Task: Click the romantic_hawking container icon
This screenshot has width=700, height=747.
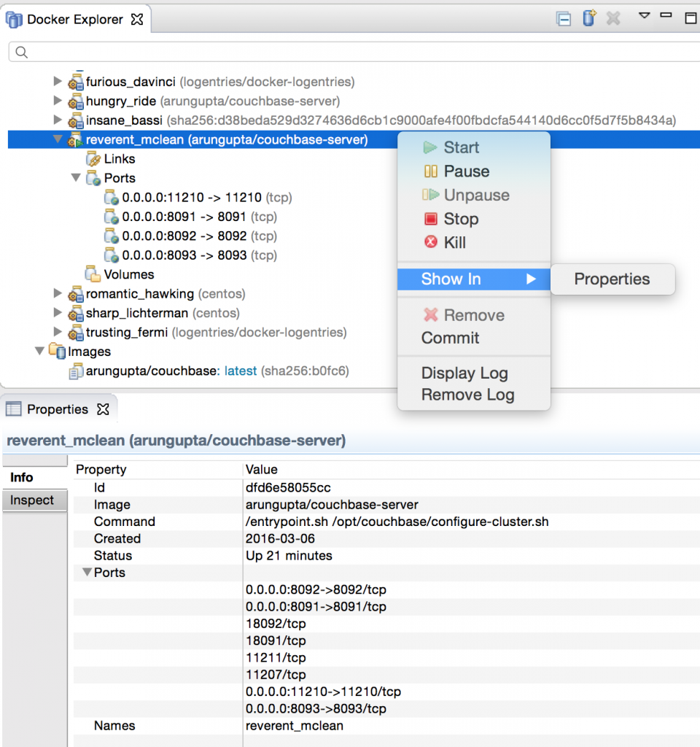Action: coord(75,294)
